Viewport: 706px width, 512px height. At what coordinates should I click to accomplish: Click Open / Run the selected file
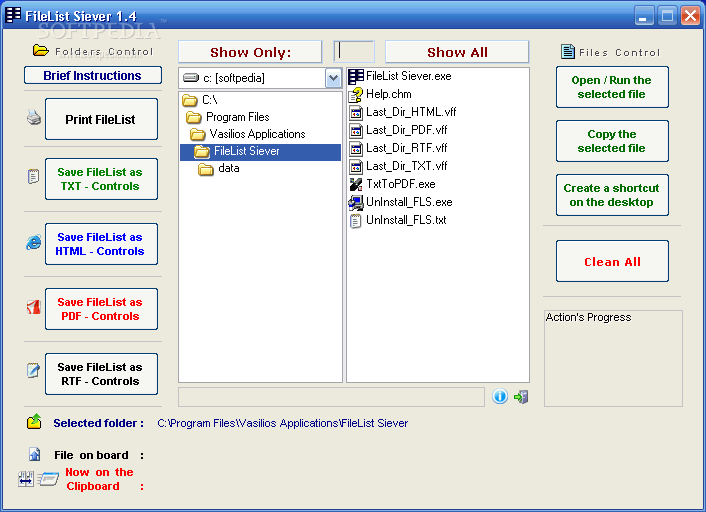tap(612, 87)
